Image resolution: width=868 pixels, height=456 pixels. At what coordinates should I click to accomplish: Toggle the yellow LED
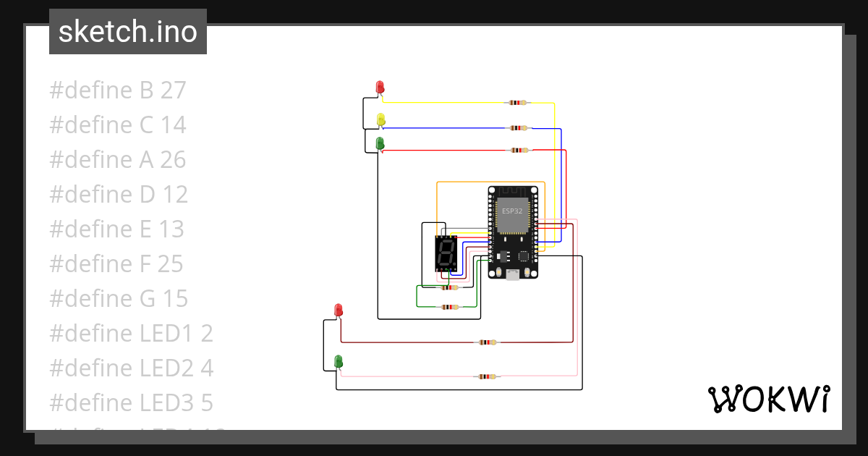click(x=380, y=120)
